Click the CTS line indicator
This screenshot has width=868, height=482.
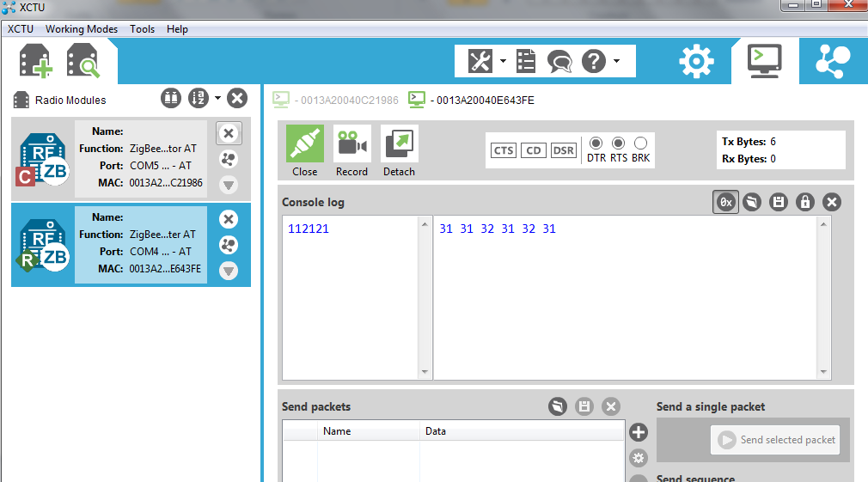click(504, 150)
